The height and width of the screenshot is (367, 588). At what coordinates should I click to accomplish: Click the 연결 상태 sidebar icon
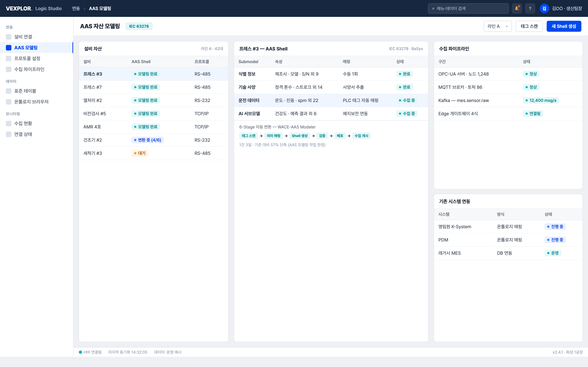point(9,134)
